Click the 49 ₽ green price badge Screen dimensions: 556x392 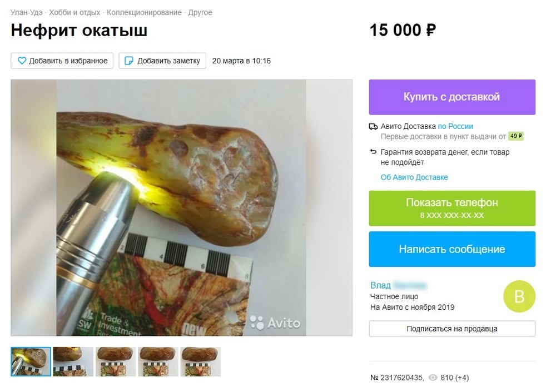pyautogui.click(x=516, y=136)
